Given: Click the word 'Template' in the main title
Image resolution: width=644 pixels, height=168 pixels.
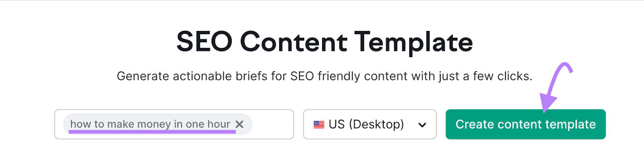Looking at the screenshot, I should tap(413, 42).
